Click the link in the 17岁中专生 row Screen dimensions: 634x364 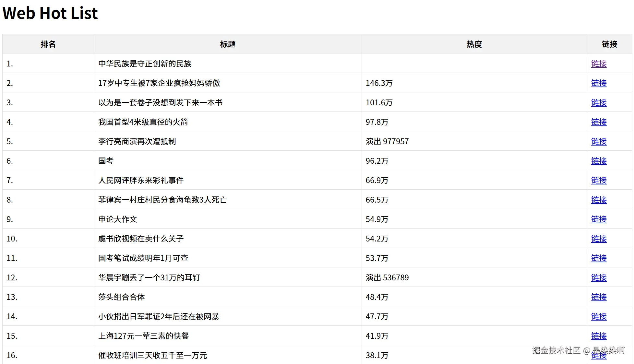coord(598,83)
